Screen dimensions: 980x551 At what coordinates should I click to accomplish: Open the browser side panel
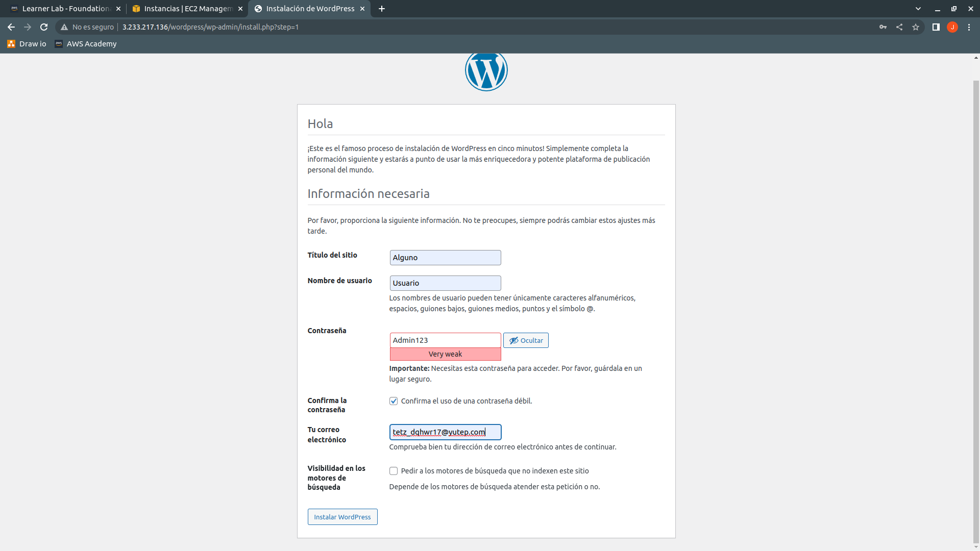pos(936,27)
